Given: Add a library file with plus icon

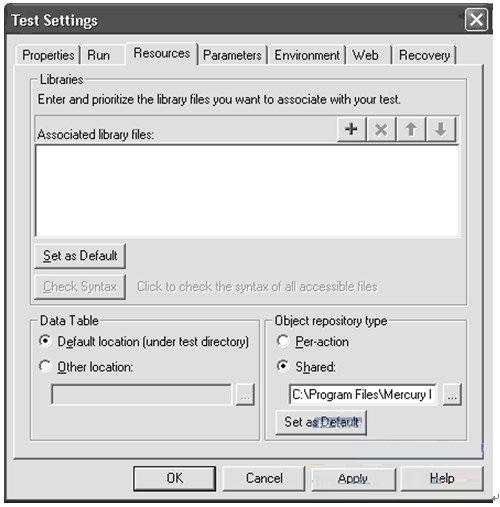Looking at the screenshot, I should (351, 129).
